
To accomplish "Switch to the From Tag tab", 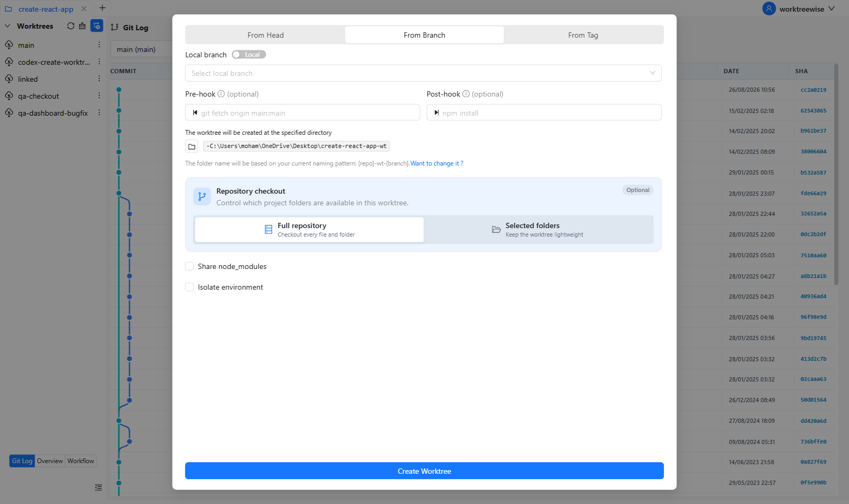I will tap(583, 35).
